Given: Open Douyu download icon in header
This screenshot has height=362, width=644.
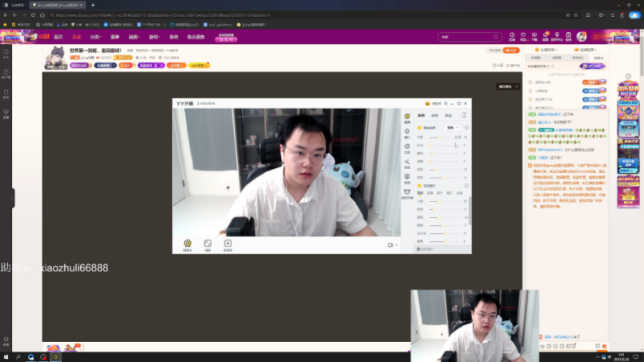Looking at the screenshot, I should pos(535,36).
